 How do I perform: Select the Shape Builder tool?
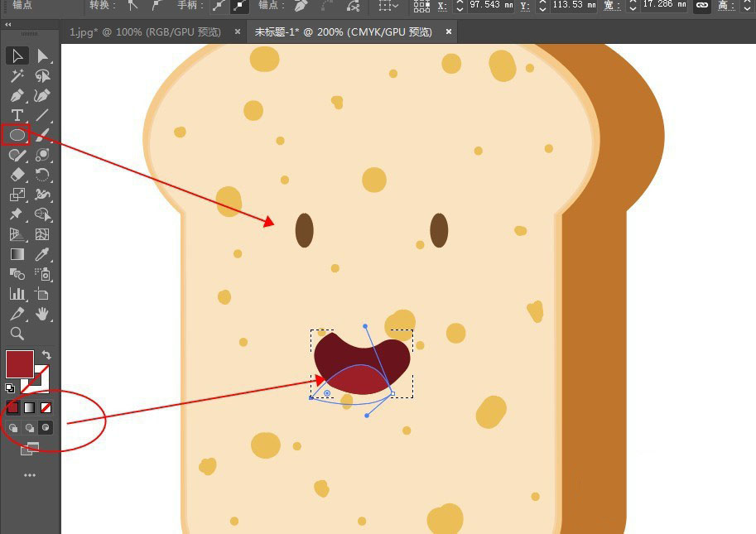[42, 214]
